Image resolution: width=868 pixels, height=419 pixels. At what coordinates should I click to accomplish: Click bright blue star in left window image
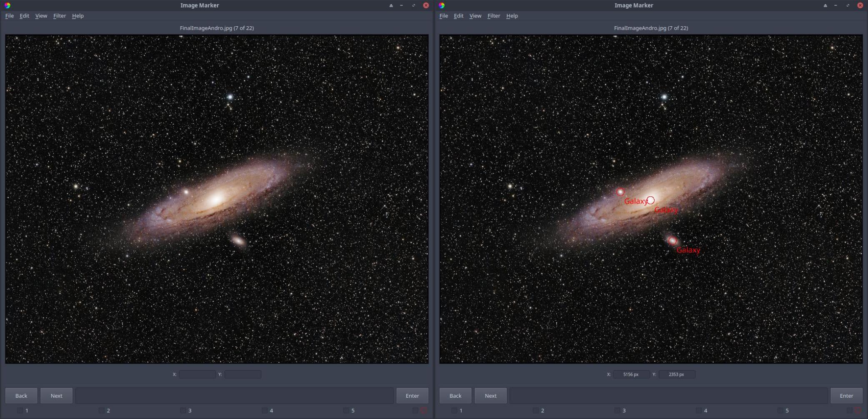click(x=230, y=97)
